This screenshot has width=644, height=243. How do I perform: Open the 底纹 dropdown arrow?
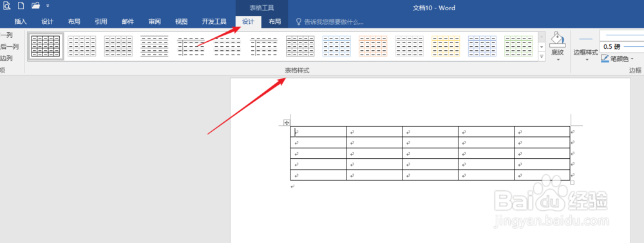click(558, 59)
